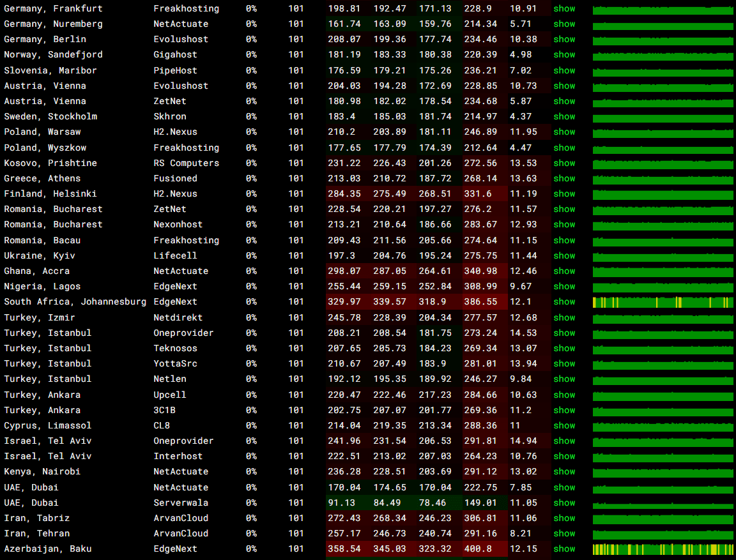Open 'show' link for Slovenia, Maribor
The height and width of the screenshot is (560, 736).
pyautogui.click(x=564, y=70)
